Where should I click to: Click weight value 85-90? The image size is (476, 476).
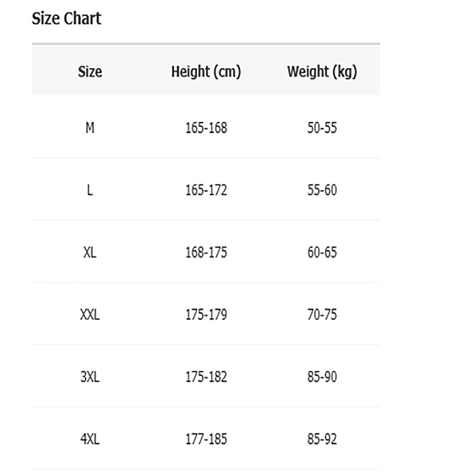[322, 377]
